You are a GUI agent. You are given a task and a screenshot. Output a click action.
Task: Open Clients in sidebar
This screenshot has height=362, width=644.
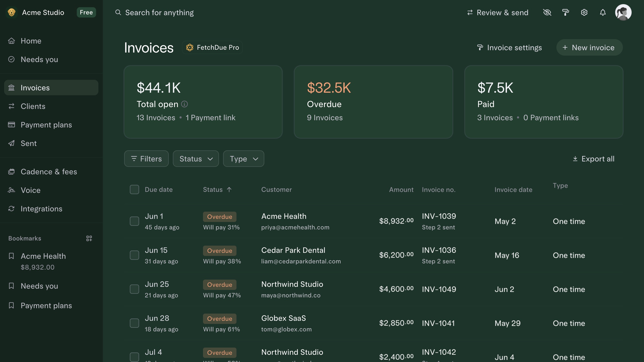[51, 106]
